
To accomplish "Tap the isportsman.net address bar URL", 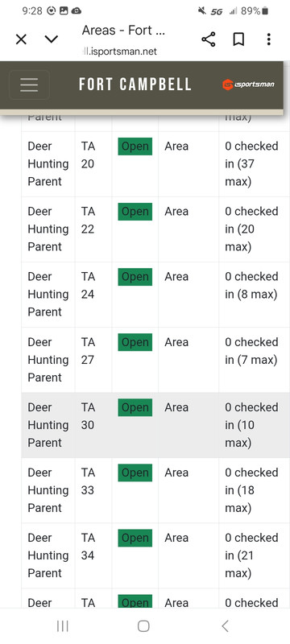I will (x=119, y=52).
